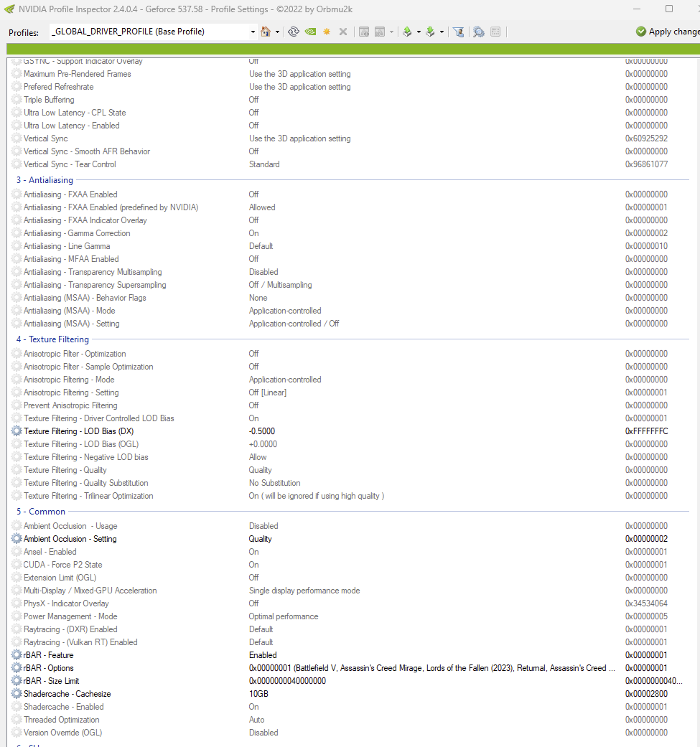The width and height of the screenshot is (700, 747).
Task: Click the gear icon beside rBAR - Feature
Action: point(17,655)
